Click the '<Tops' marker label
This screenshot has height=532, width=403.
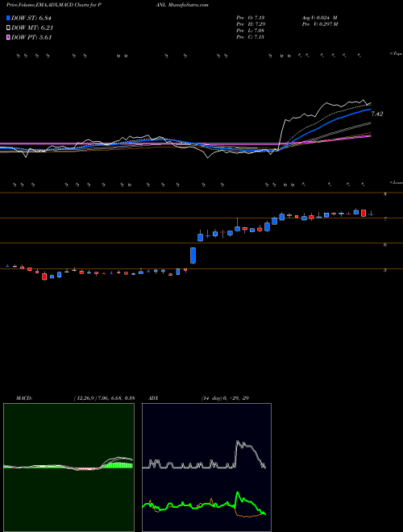[397, 54]
